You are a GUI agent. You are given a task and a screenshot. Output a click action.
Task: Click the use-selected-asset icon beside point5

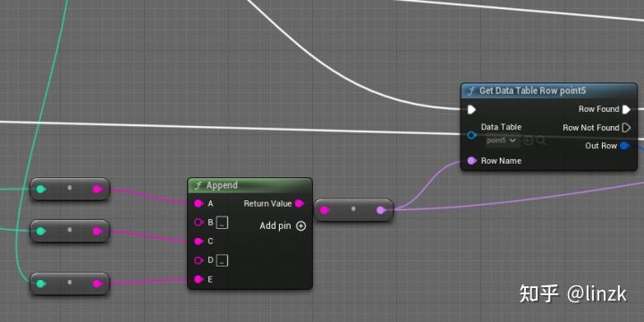pos(529,140)
